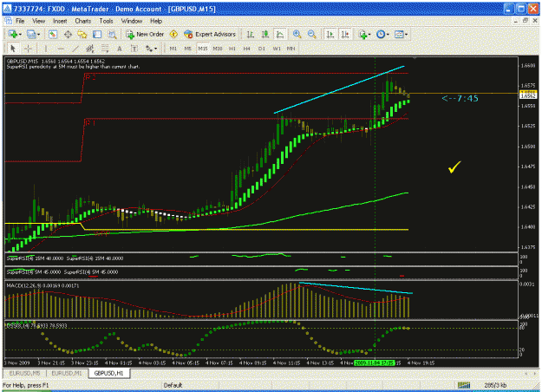
Task: Switch timeframe to MN
Action: click(291, 49)
